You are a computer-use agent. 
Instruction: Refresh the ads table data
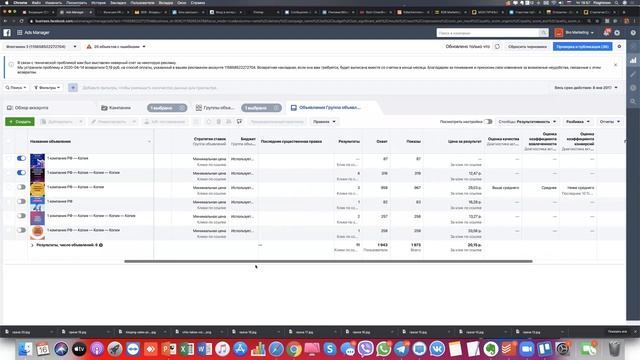(497, 47)
